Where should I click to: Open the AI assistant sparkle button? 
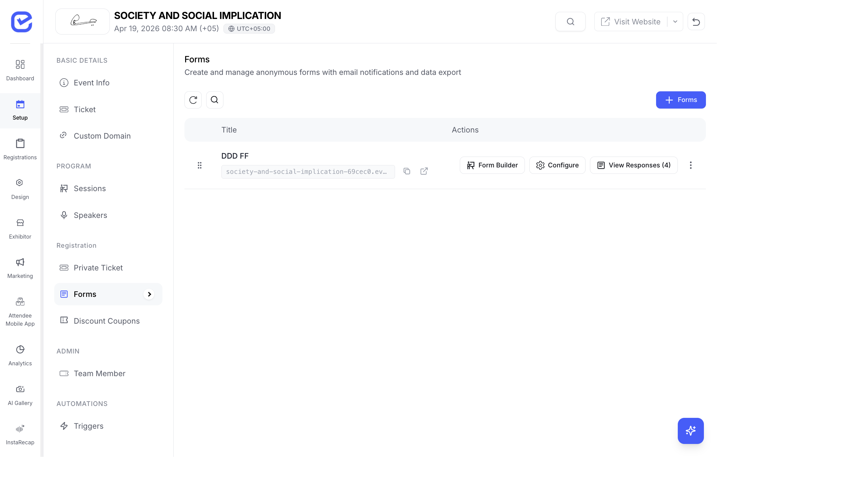pyautogui.click(x=691, y=431)
